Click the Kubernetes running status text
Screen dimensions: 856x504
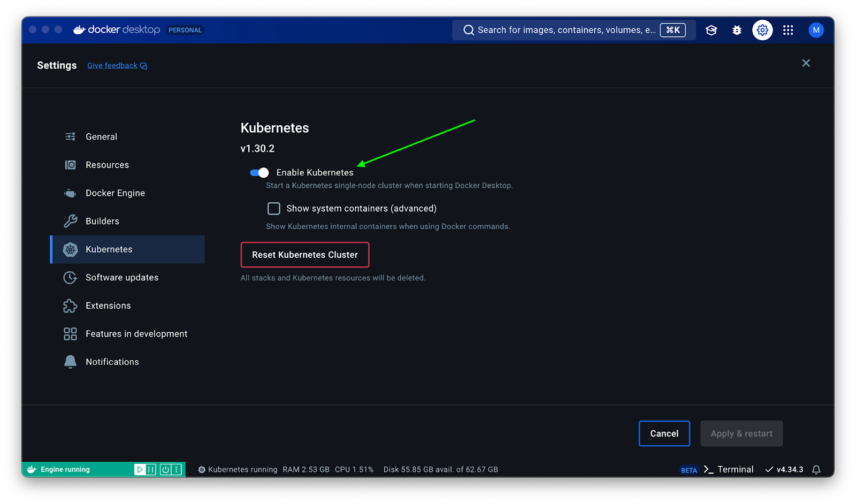coord(243,469)
